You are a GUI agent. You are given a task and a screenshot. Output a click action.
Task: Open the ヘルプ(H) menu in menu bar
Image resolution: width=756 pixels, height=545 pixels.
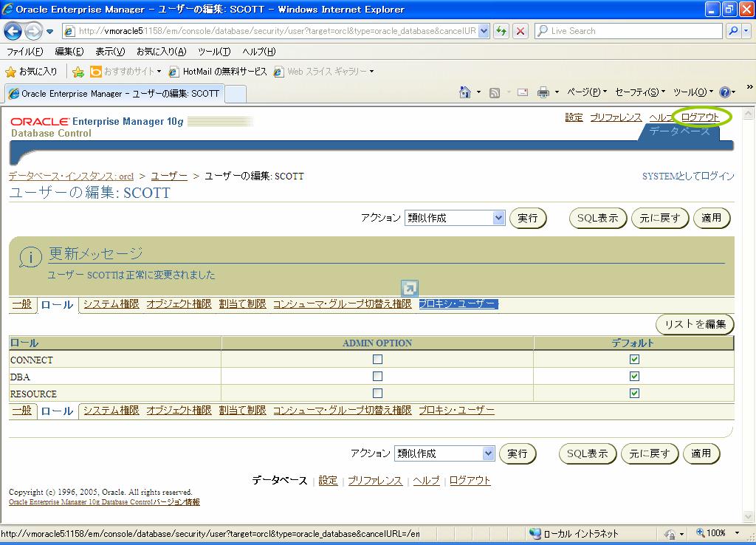point(259,52)
